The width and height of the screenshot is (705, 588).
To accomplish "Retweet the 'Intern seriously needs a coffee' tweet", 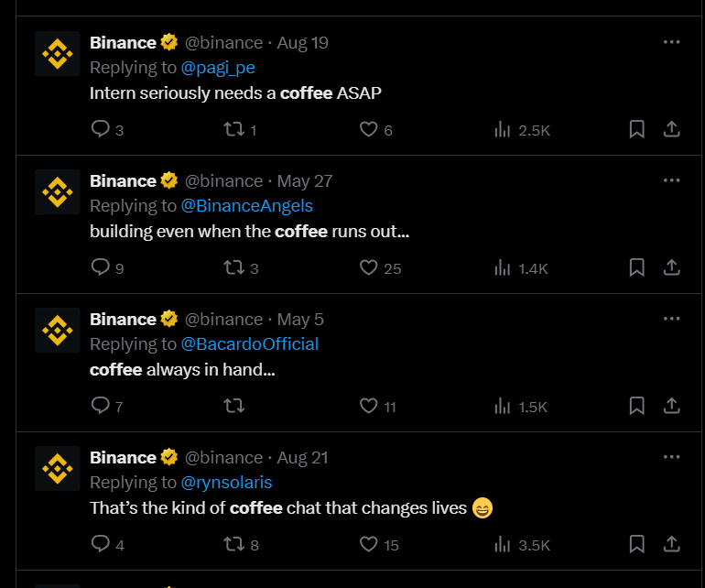I will coord(233,130).
